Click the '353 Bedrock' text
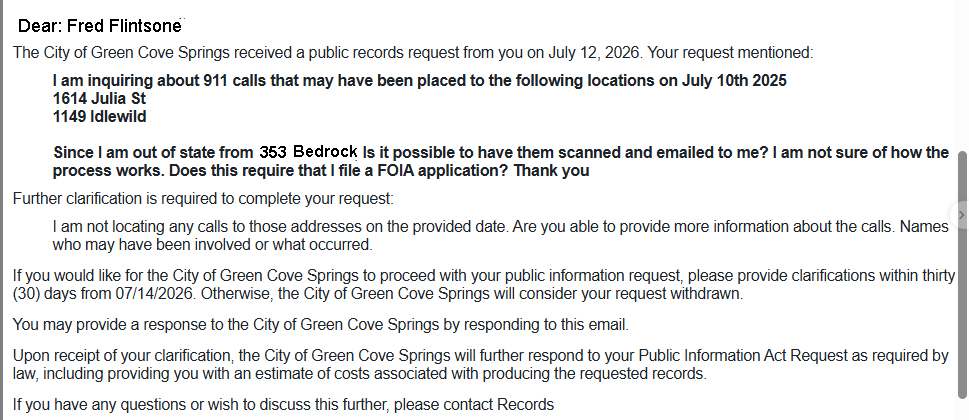This screenshot has height=420, width=969. 308,152
